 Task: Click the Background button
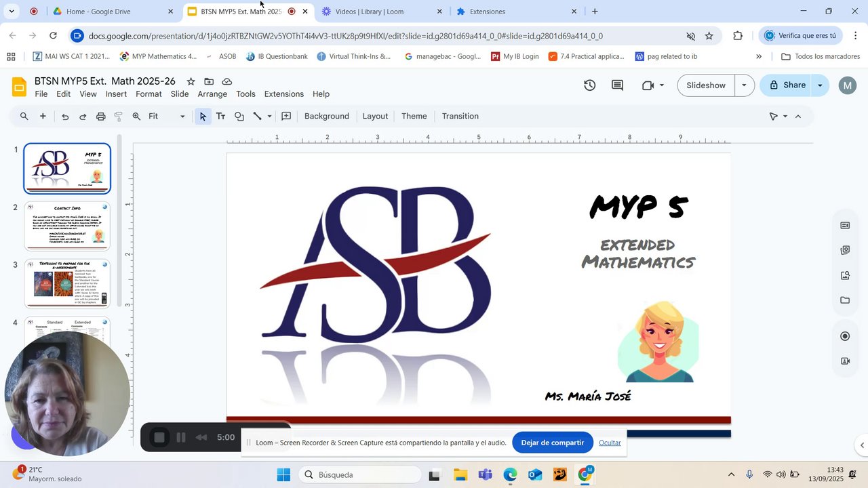pos(327,117)
